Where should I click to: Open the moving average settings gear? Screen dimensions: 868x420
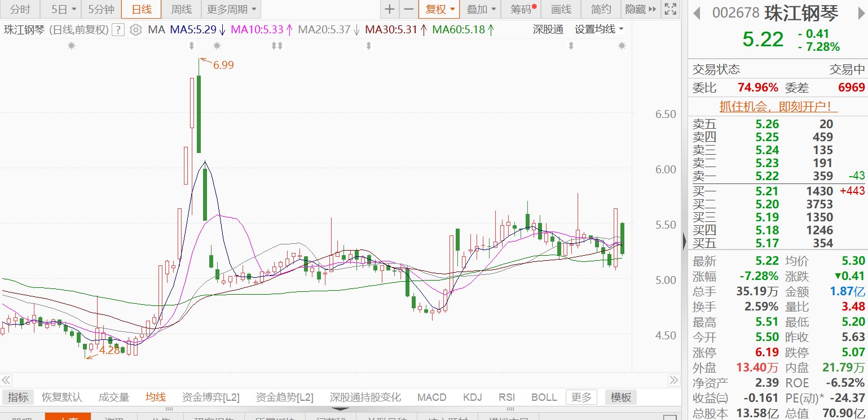click(x=135, y=30)
